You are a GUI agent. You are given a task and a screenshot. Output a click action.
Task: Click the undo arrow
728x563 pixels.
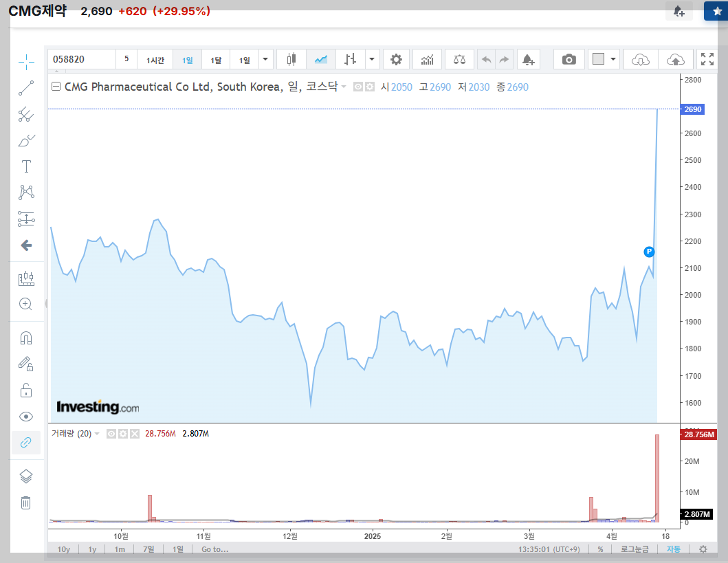click(486, 59)
